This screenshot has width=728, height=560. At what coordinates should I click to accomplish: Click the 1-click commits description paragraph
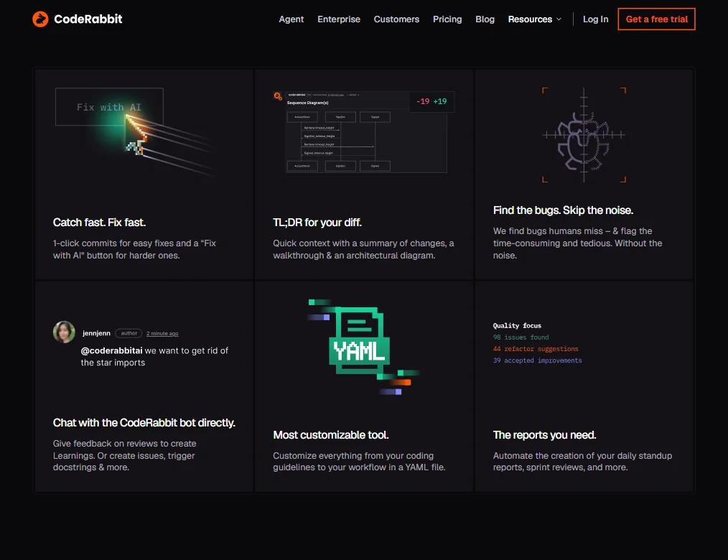(x=134, y=249)
